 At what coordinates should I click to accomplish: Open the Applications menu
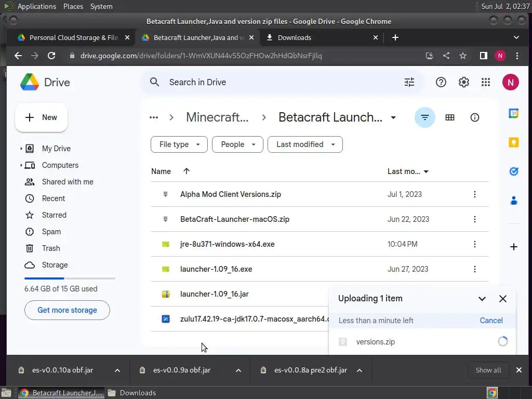(x=37, y=6)
